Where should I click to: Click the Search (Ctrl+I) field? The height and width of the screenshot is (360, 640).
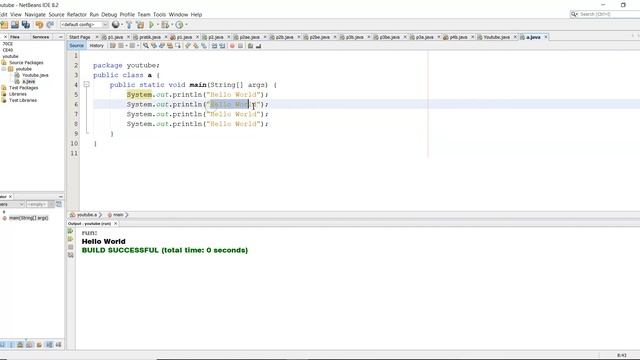point(606,14)
